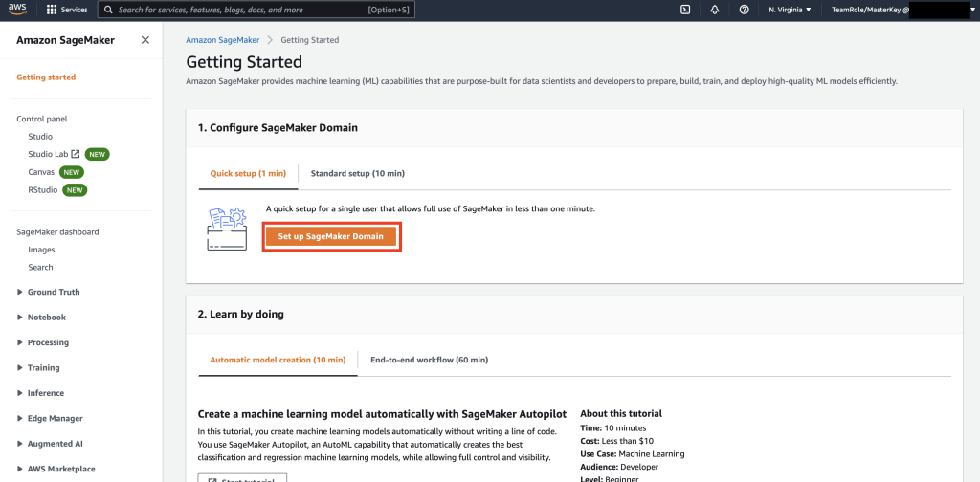The width and height of the screenshot is (980, 482).
Task: Expand the Ground Truth section
Action: 49,293
